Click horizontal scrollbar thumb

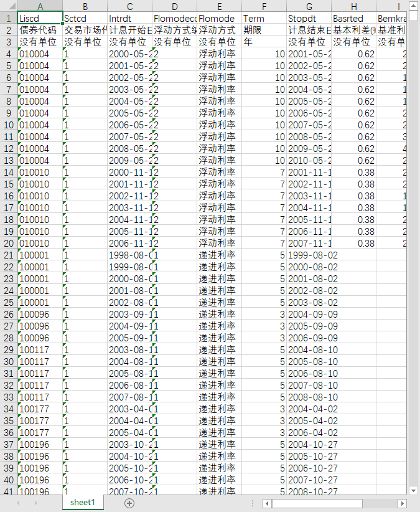pyautogui.click(x=317, y=503)
